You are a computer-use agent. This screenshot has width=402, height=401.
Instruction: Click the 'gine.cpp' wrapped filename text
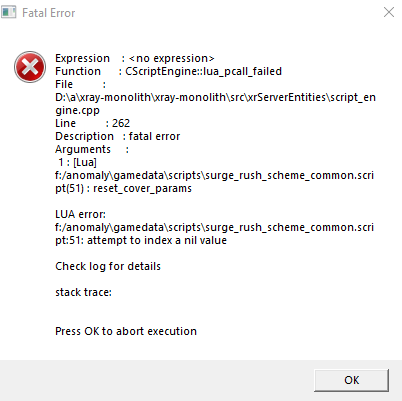[x=77, y=110]
